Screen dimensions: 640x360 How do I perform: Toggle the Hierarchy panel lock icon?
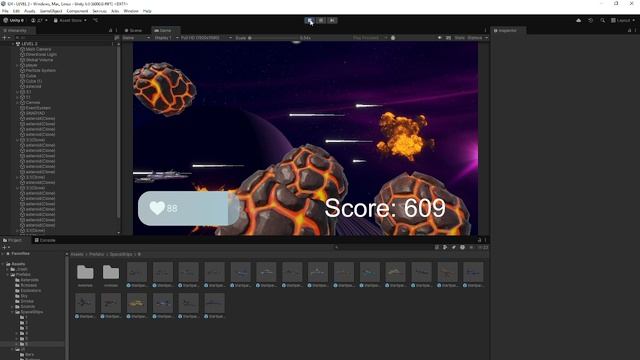pos(110,31)
